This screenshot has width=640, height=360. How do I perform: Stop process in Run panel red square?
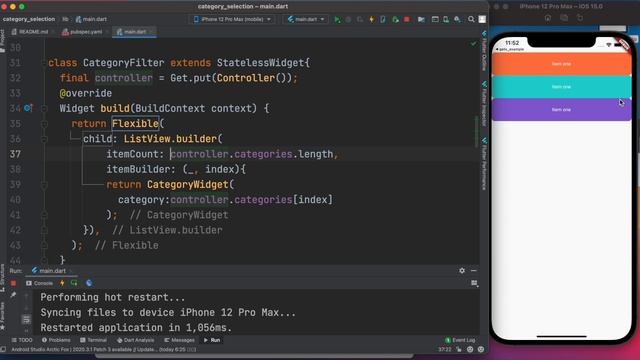point(13,283)
